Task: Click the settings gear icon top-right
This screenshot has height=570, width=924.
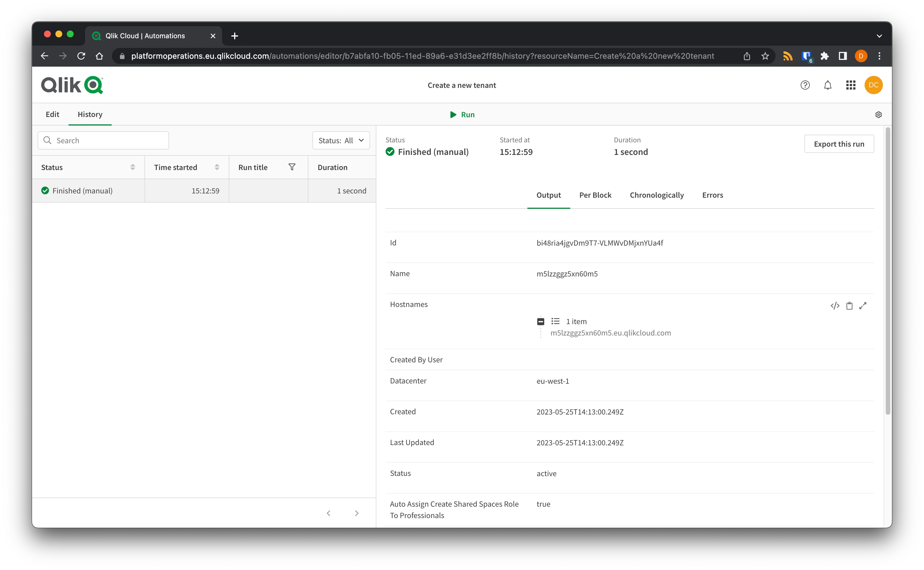Action: click(879, 115)
